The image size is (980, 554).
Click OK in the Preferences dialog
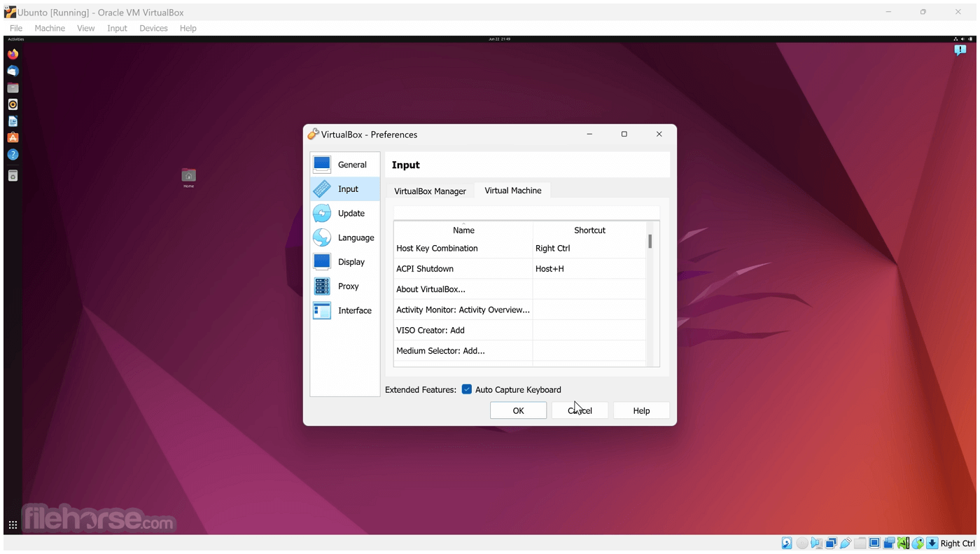[x=518, y=410]
